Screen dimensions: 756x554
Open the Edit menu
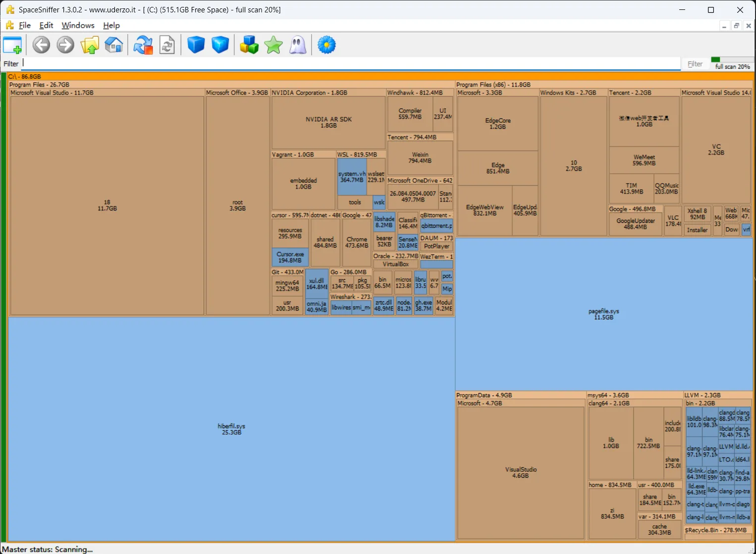tap(46, 25)
